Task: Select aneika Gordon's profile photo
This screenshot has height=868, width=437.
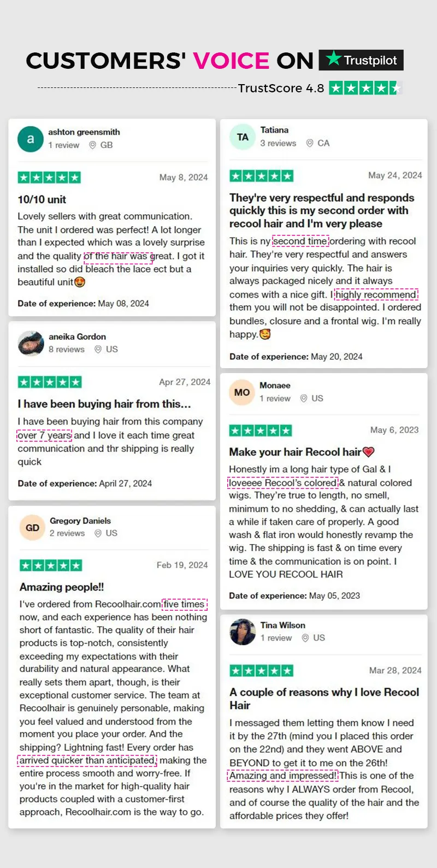Action: click(31, 344)
